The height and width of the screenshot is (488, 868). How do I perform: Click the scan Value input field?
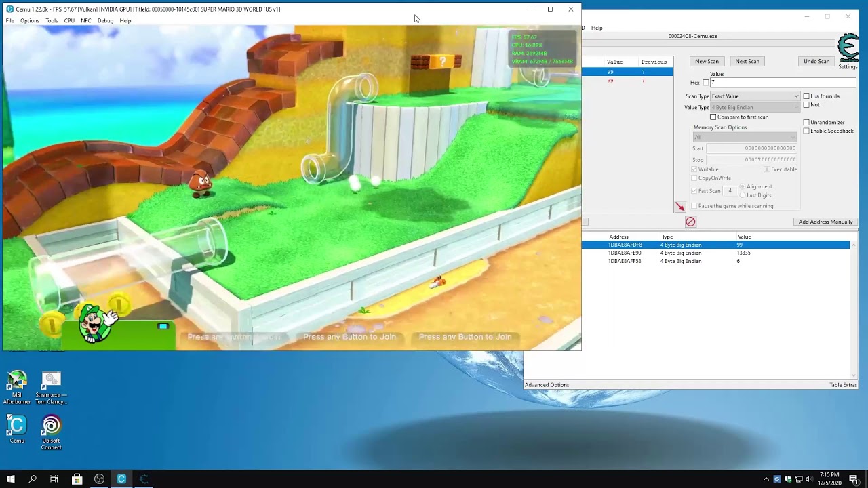pos(783,83)
